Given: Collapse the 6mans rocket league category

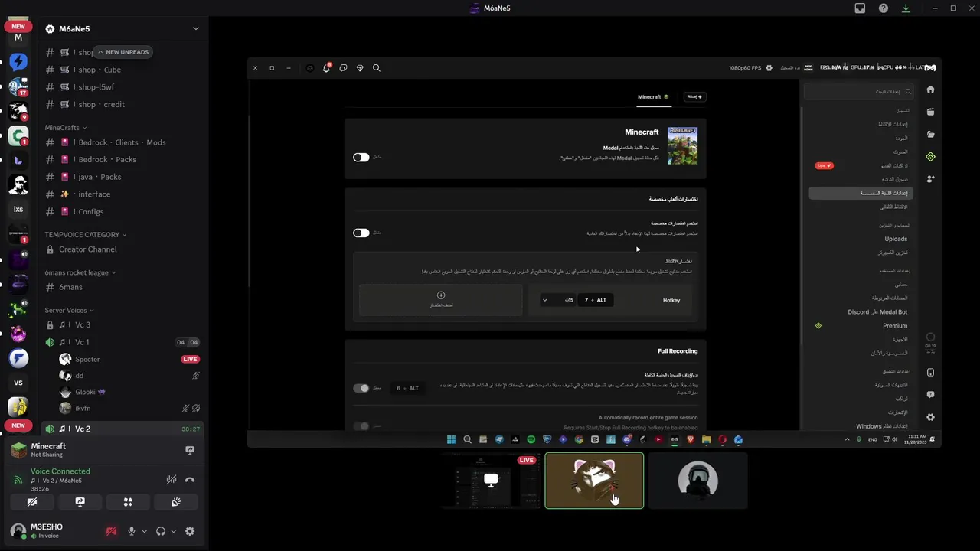Looking at the screenshot, I should tap(80, 272).
